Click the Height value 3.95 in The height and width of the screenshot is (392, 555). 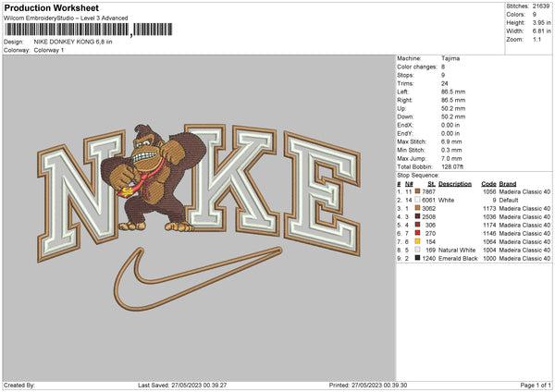(541, 22)
